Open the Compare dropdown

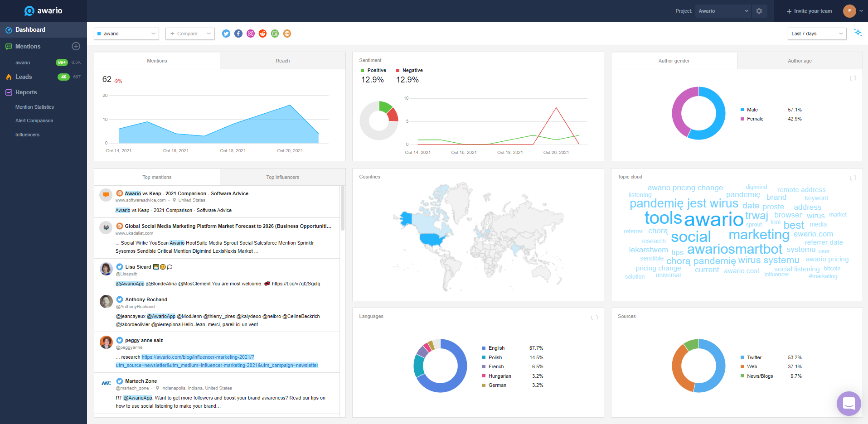190,34
